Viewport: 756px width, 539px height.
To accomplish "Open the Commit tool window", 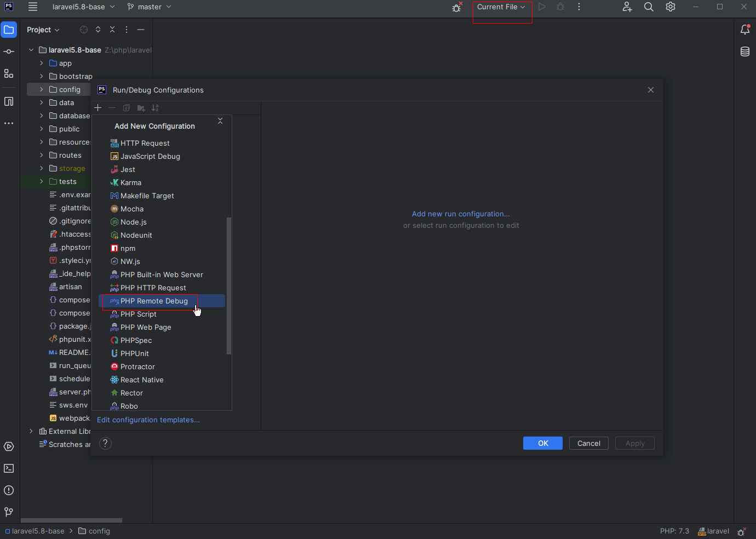I will (x=9, y=51).
